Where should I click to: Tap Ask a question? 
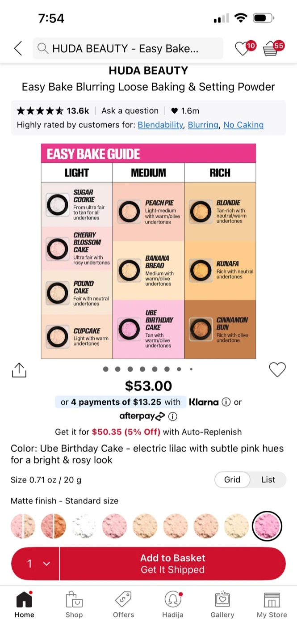pos(130,111)
